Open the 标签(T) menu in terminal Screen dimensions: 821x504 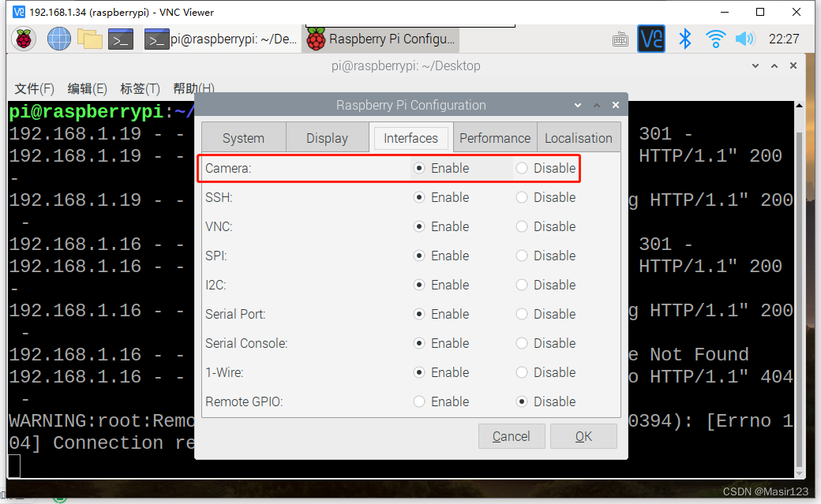click(x=140, y=88)
